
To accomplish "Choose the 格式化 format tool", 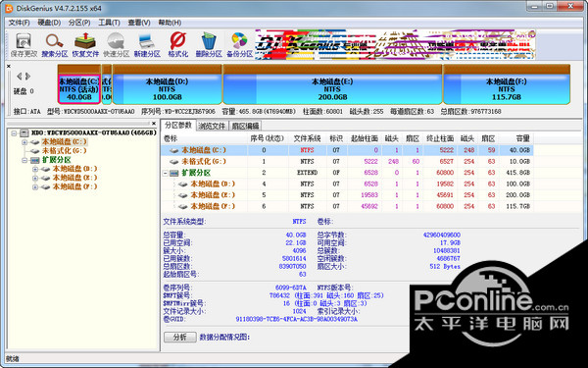I will tap(177, 45).
